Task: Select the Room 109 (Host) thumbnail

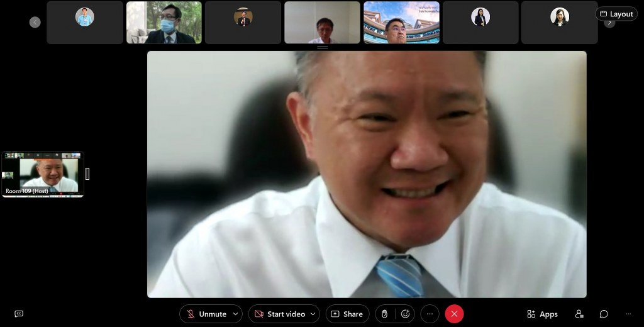Action: [43, 174]
